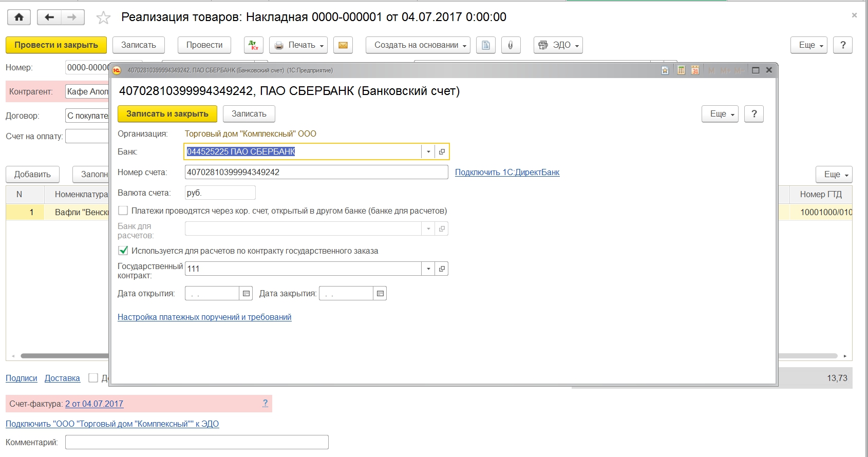Uncheck the government contract usage checkbox
Image resolution: width=868 pixels, height=457 pixels.
pos(123,251)
